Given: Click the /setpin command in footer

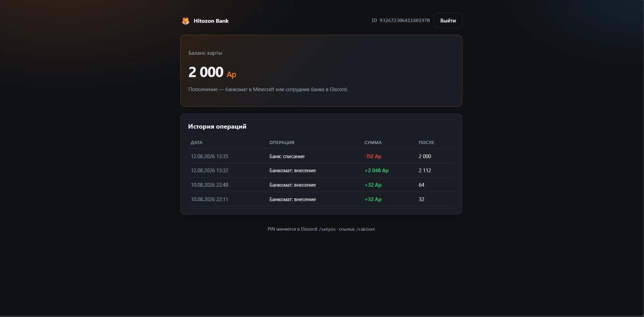Looking at the screenshot, I should 327,229.
